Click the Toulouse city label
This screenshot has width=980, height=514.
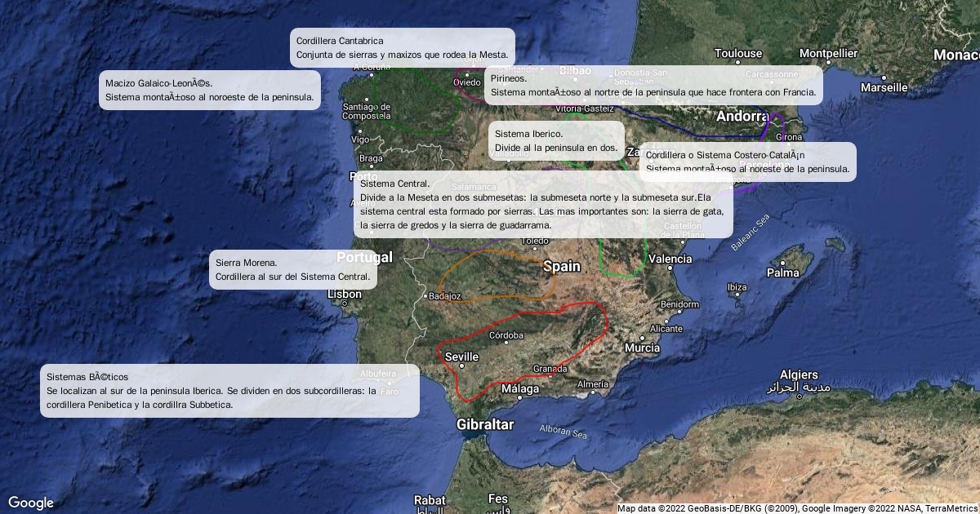(x=738, y=54)
